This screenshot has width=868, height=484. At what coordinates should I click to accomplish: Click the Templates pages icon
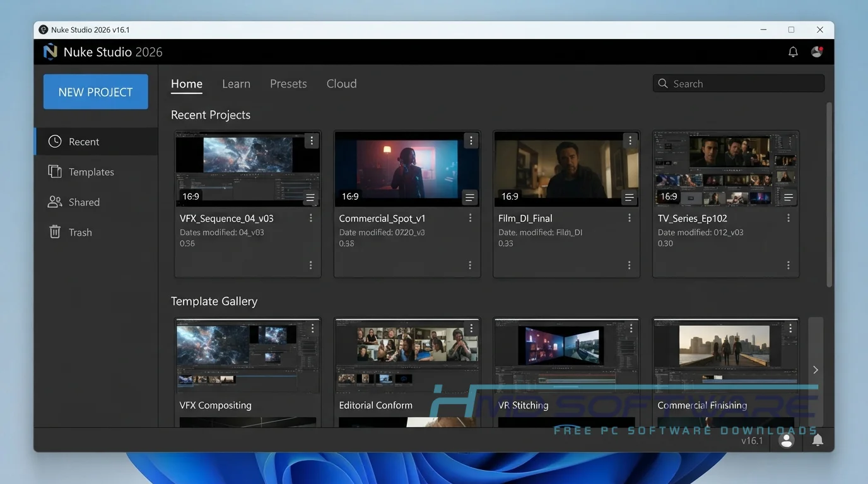coord(55,171)
